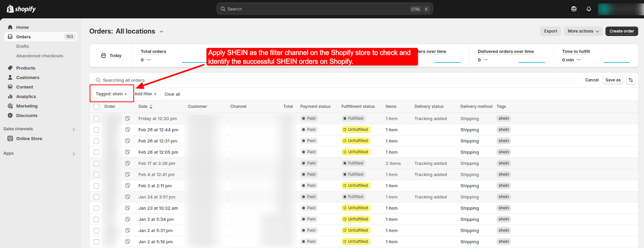Click Fulfilled badge on Feb 4 order

point(353,174)
